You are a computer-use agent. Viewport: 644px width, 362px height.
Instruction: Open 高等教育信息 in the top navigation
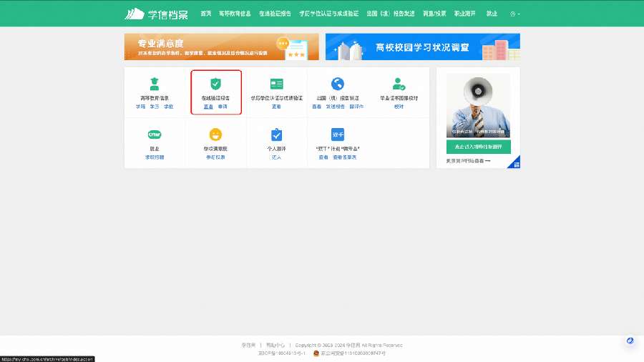pyautogui.click(x=235, y=14)
